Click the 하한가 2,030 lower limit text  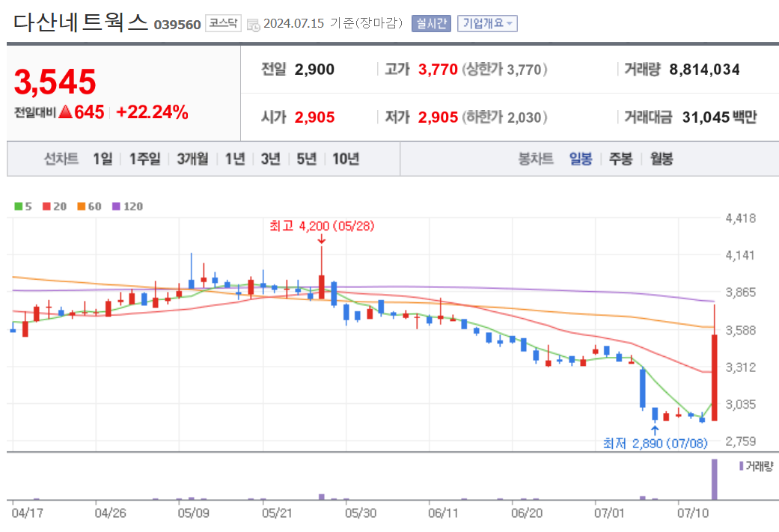(x=505, y=117)
